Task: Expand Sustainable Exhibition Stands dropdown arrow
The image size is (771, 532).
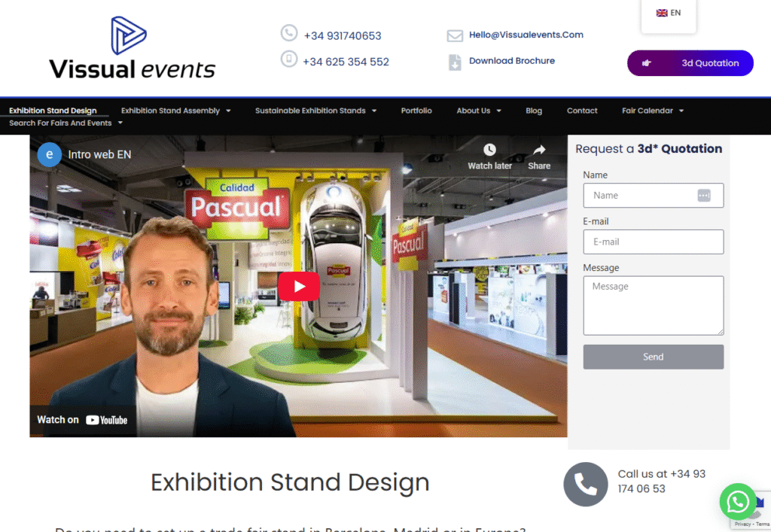Action: [374, 111]
